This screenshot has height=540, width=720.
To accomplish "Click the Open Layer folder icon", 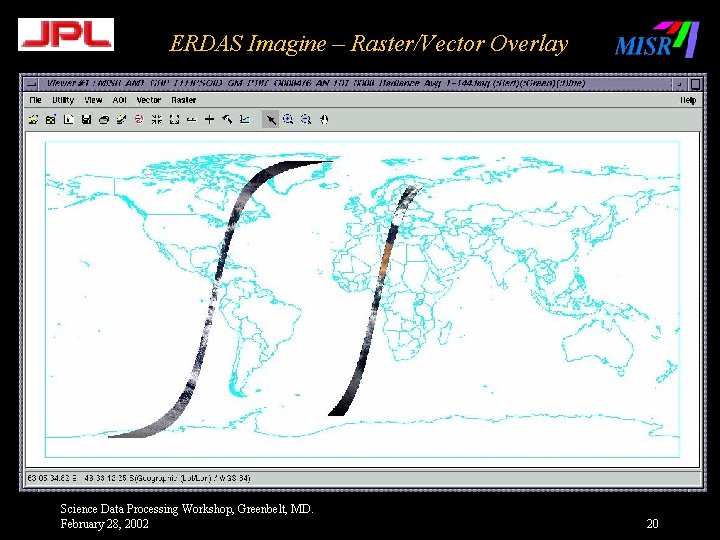I will pyautogui.click(x=33, y=119).
